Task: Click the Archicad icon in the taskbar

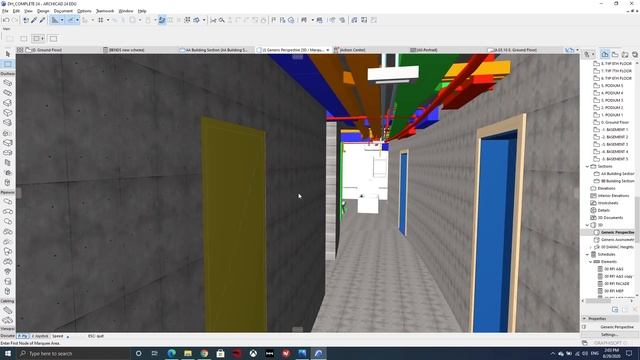Action: pos(318,353)
